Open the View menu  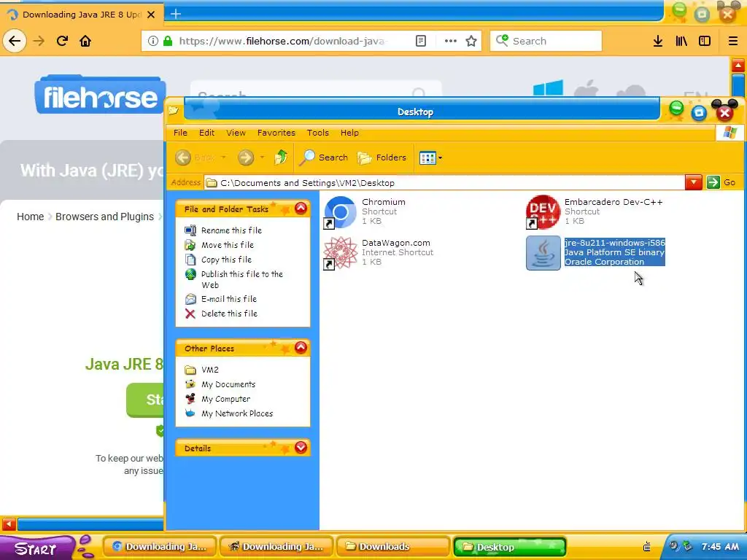coord(236,133)
